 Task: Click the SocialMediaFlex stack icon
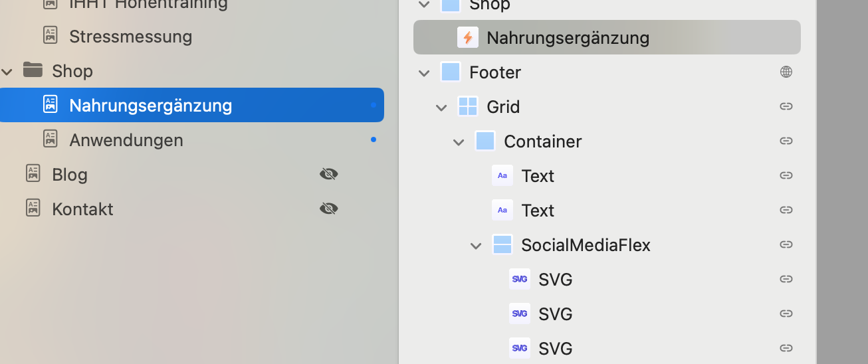[502, 244]
